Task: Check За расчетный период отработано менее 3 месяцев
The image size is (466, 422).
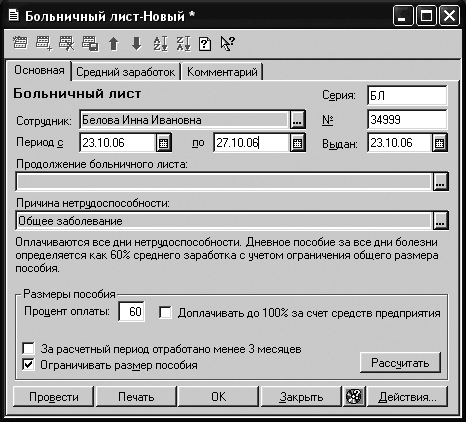Action: pyautogui.click(x=28, y=349)
